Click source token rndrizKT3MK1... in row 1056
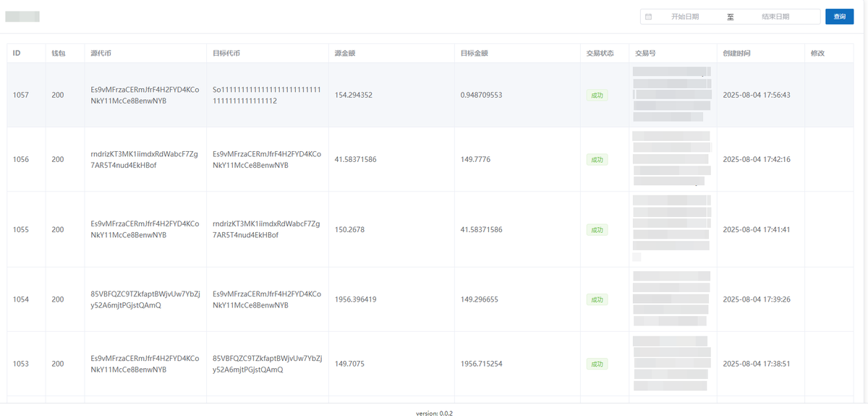This screenshot has width=868, height=418. pos(145,159)
